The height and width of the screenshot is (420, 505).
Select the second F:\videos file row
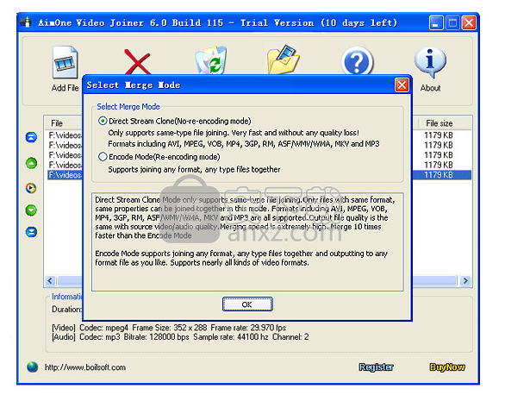click(x=65, y=145)
